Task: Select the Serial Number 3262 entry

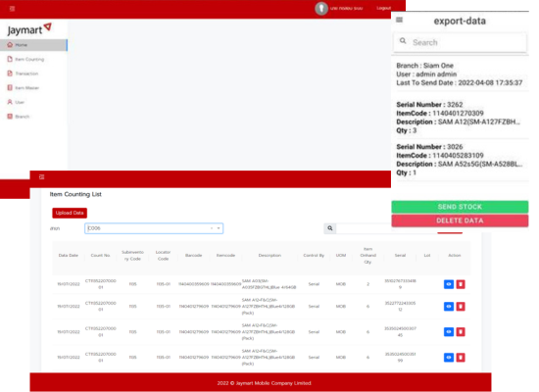Action: [460, 118]
